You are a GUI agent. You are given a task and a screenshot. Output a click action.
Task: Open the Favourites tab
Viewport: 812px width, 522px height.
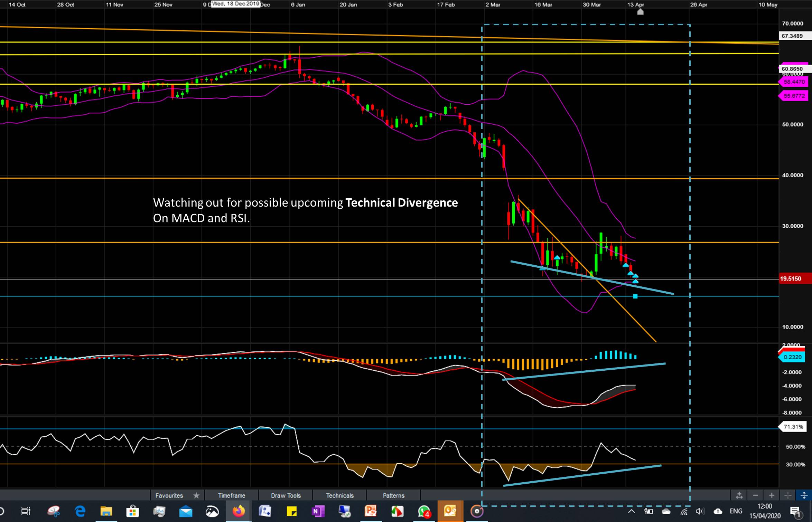pos(169,495)
